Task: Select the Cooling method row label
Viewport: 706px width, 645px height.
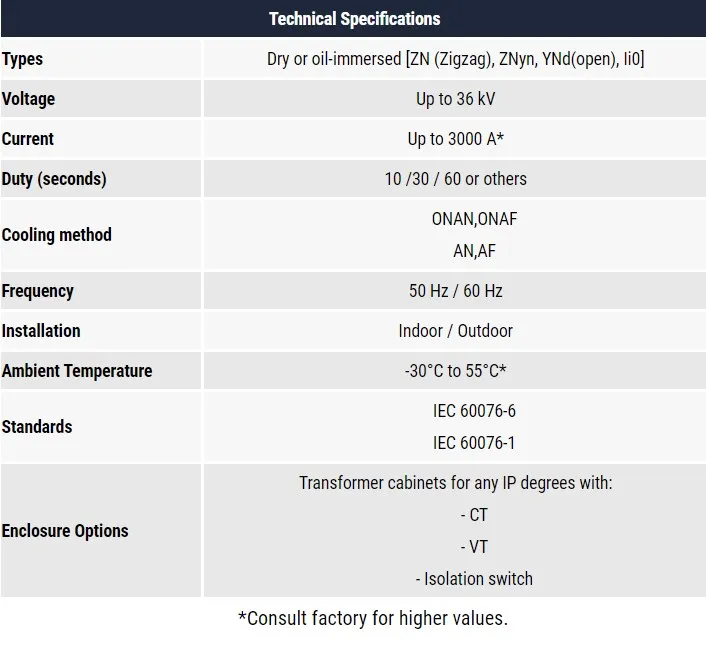Action: (x=57, y=235)
